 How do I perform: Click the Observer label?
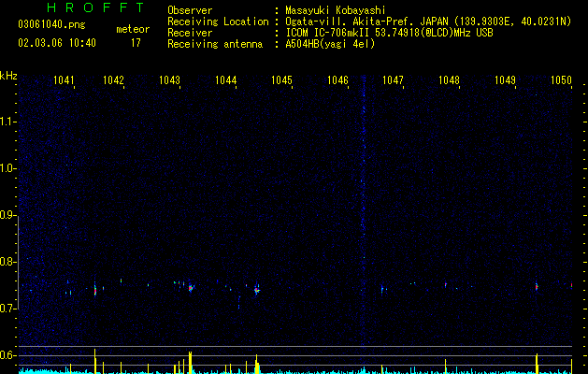click(x=190, y=10)
